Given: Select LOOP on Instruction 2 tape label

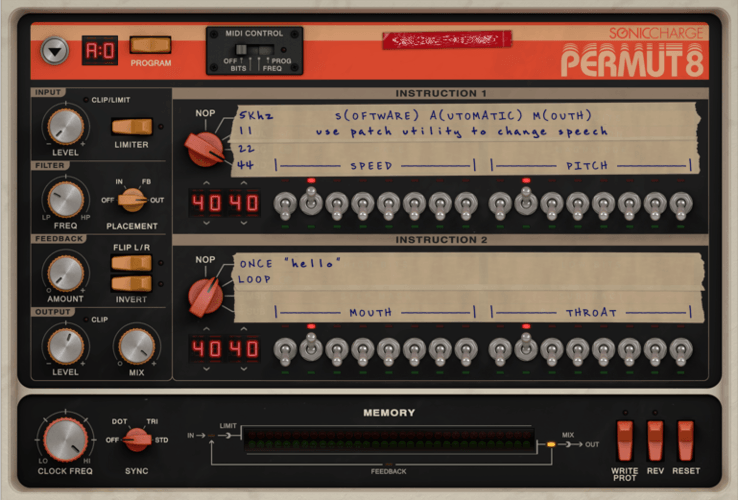Looking at the screenshot, I should tap(254, 279).
